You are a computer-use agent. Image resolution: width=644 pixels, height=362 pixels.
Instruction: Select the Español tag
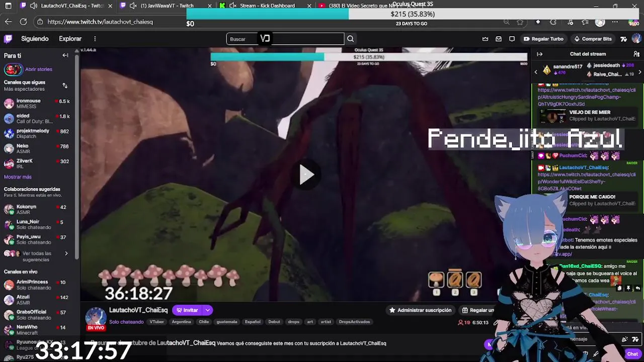coord(253,322)
